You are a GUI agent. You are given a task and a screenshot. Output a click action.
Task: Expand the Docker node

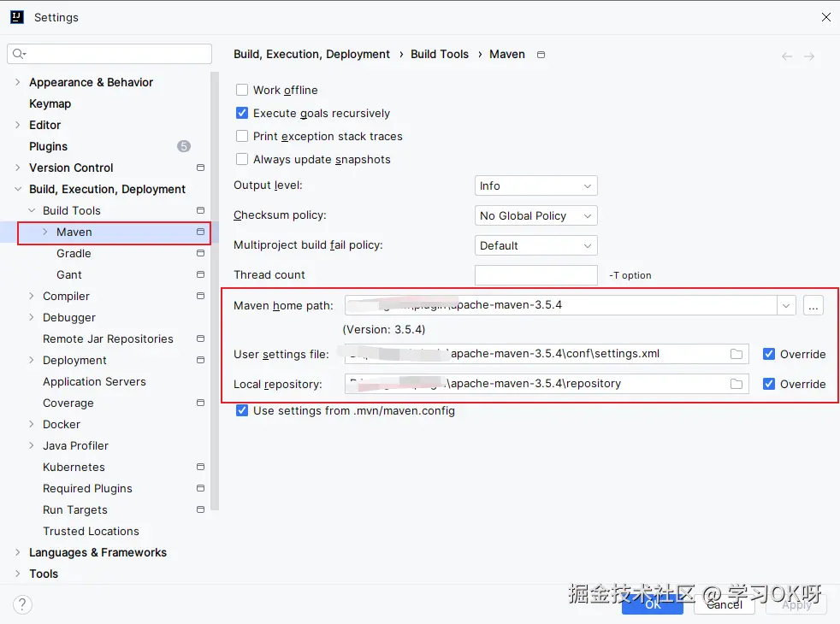[32, 424]
